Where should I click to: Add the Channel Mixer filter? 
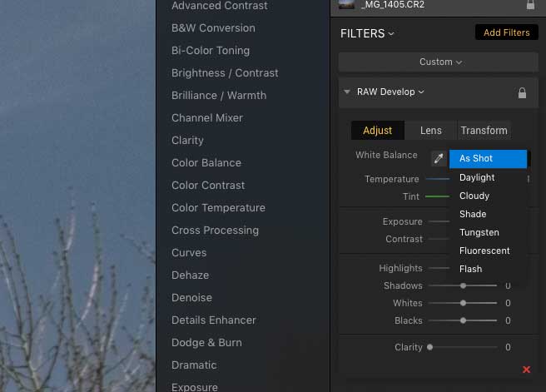pyautogui.click(x=207, y=118)
